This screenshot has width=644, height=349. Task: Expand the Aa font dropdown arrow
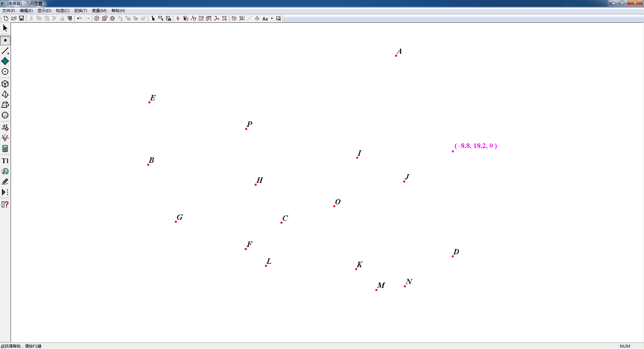(272, 19)
